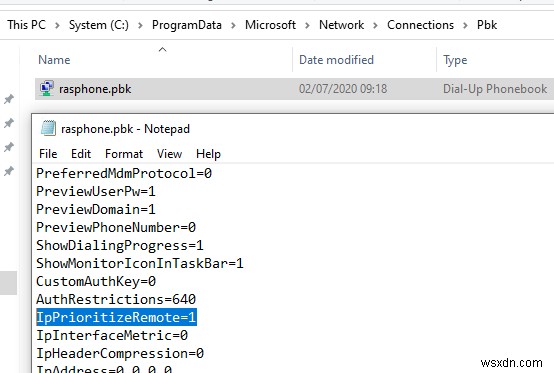Go to System (C:) in address bar
The width and height of the screenshot is (554, 373).
pos(99,25)
